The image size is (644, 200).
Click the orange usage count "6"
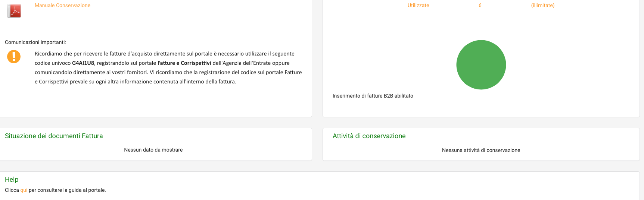click(480, 6)
